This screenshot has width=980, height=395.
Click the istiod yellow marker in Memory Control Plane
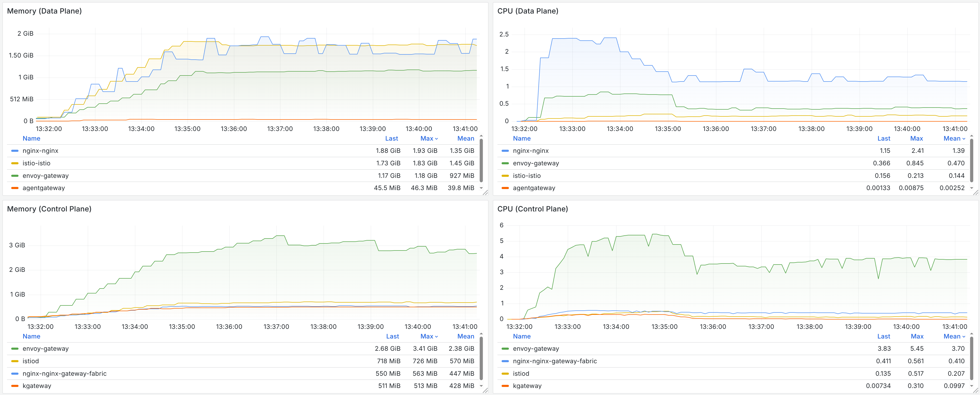pyautogui.click(x=14, y=361)
